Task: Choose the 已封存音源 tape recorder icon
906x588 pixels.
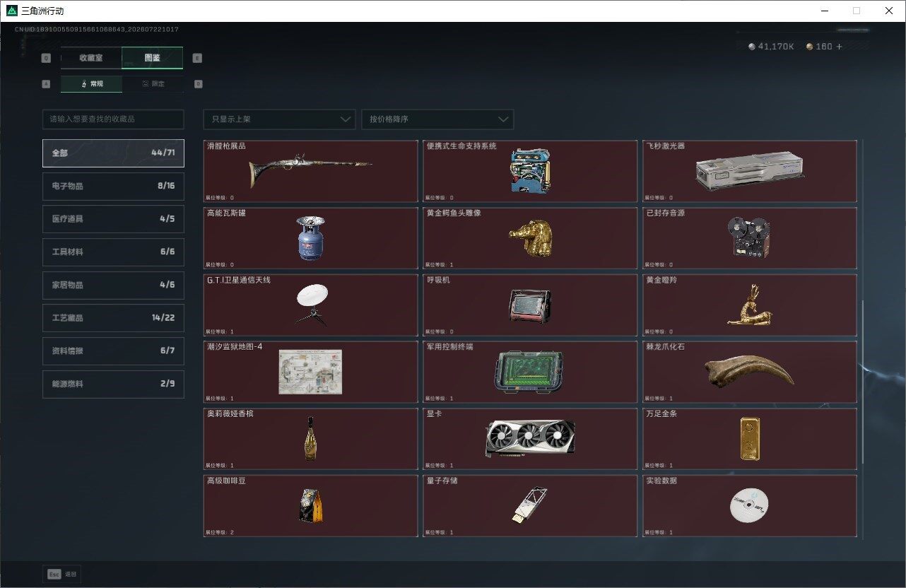Action: click(x=749, y=237)
